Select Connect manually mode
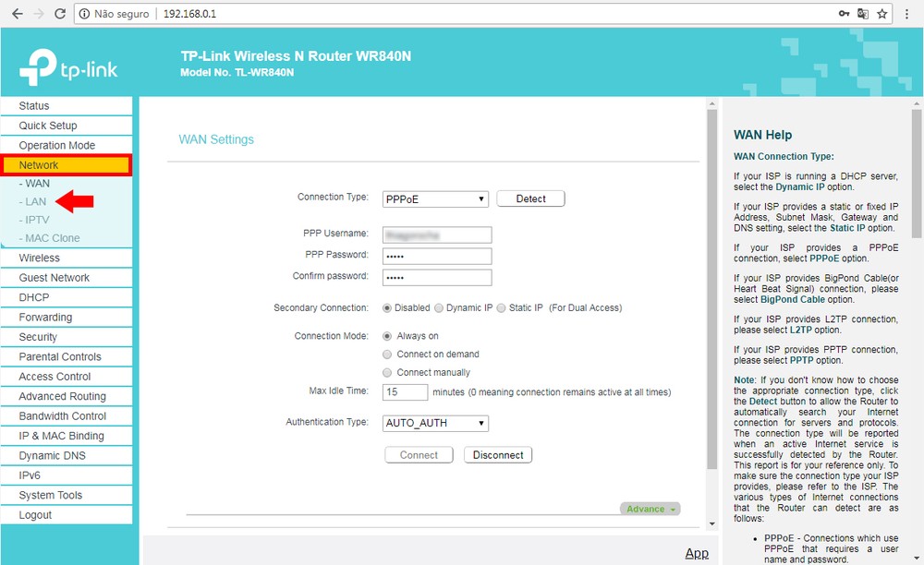The height and width of the screenshot is (565, 924). coord(387,373)
